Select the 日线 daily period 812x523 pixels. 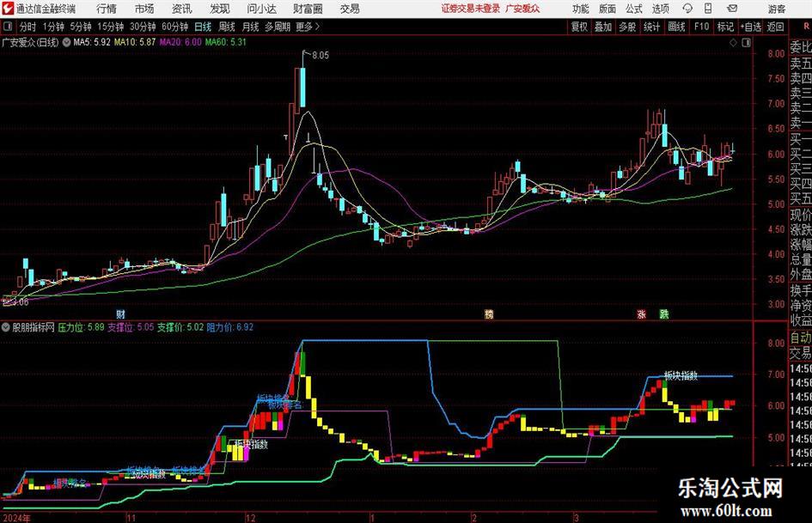tap(203, 27)
